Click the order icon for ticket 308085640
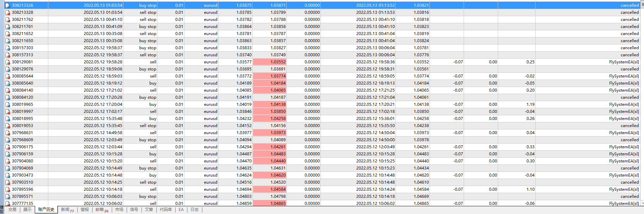The height and width of the screenshot is (214, 644). (7, 83)
